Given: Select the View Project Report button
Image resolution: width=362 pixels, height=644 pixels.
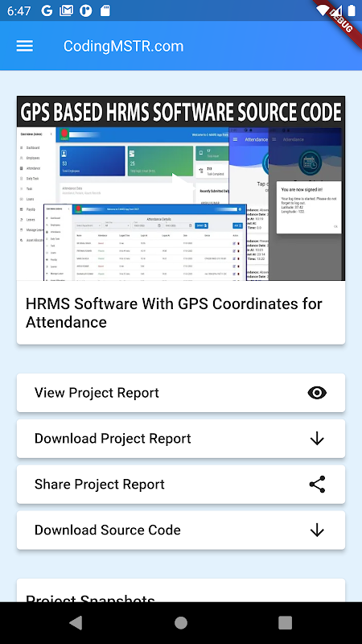Looking at the screenshot, I should pos(180,393).
